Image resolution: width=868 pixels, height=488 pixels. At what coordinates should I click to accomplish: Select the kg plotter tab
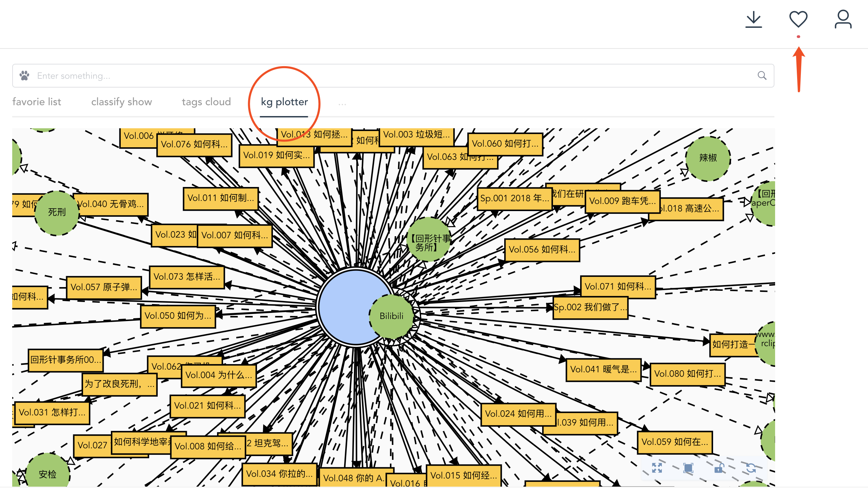coord(284,102)
